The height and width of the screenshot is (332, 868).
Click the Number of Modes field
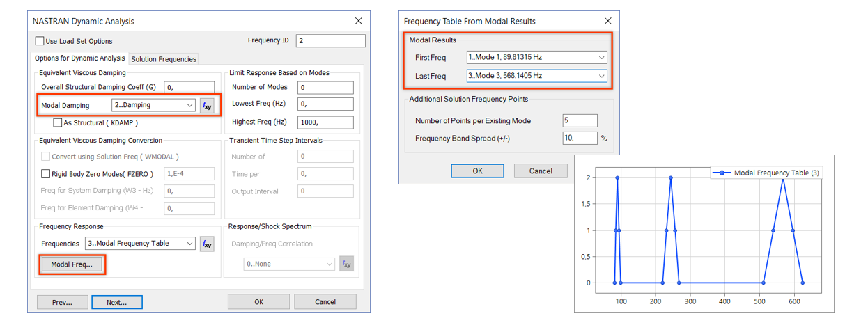click(325, 88)
